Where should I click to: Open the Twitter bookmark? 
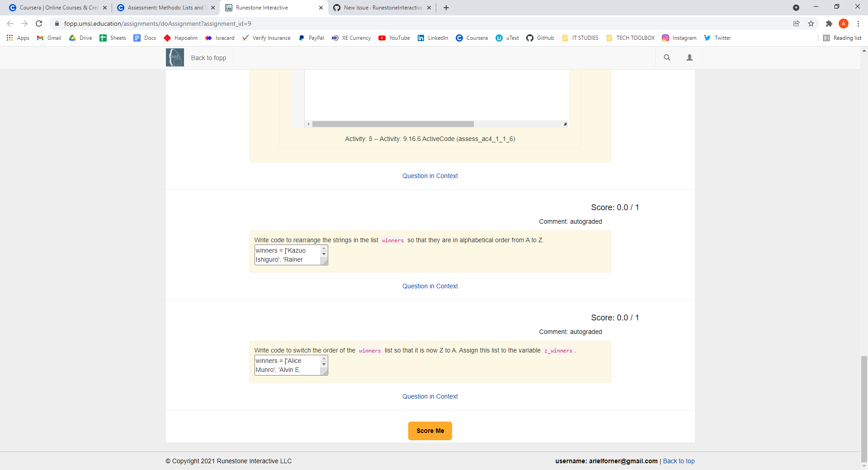click(717, 38)
